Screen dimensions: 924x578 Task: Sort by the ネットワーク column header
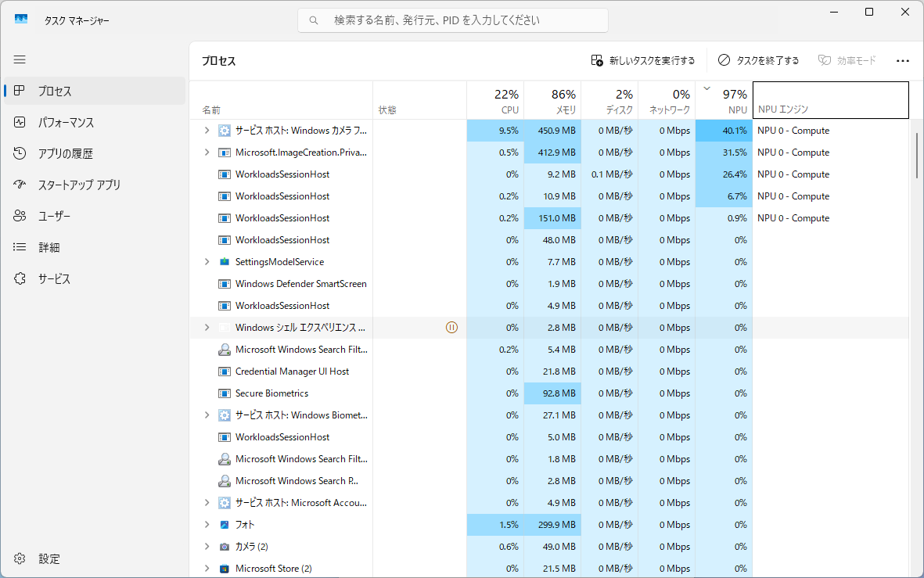(x=667, y=100)
